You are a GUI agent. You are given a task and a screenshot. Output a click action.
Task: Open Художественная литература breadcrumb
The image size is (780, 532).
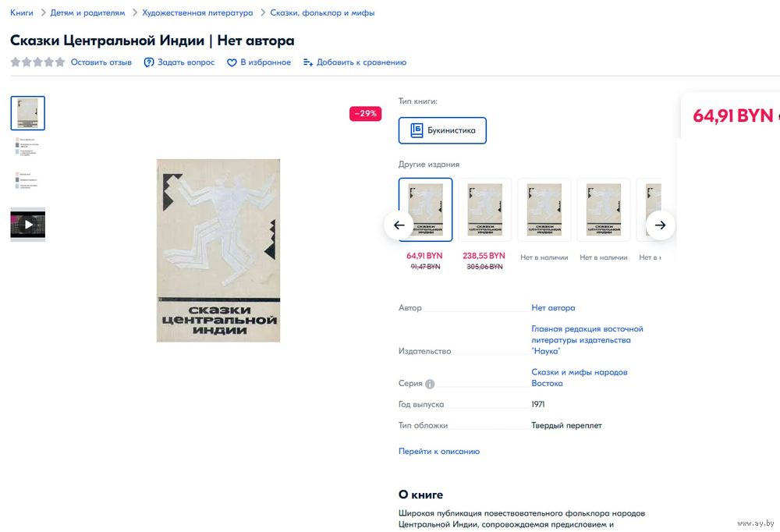[197, 13]
